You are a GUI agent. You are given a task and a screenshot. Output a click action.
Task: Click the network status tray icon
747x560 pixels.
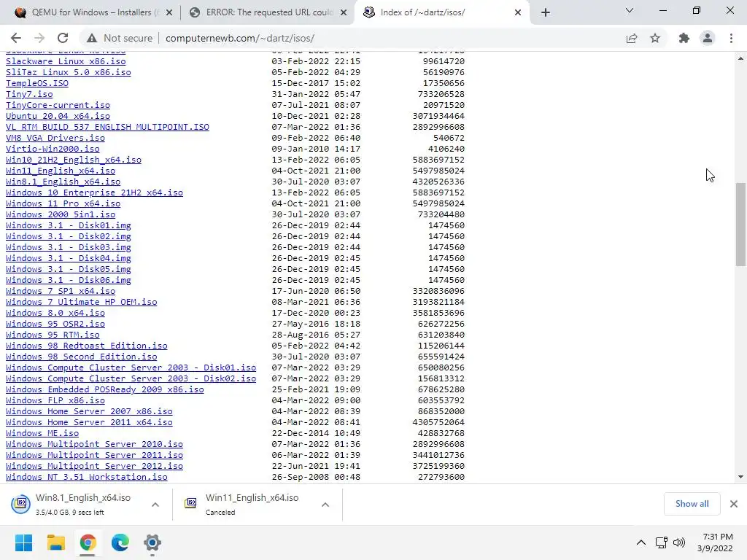click(x=661, y=542)
